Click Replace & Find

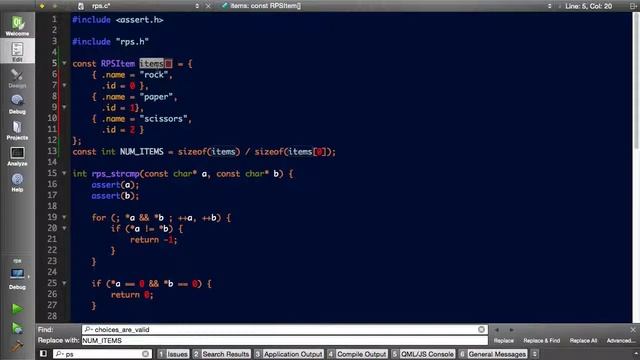[x=542, y=340]
